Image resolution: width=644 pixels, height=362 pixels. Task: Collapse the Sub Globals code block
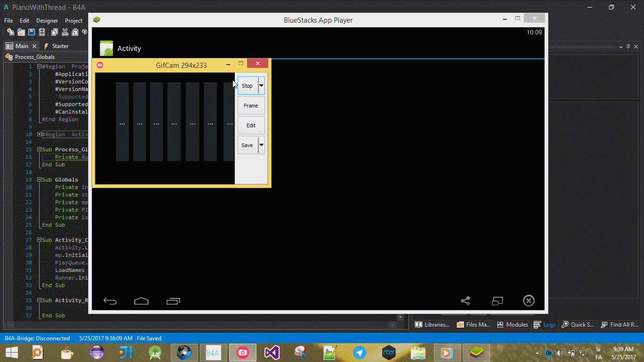point(40,180)
